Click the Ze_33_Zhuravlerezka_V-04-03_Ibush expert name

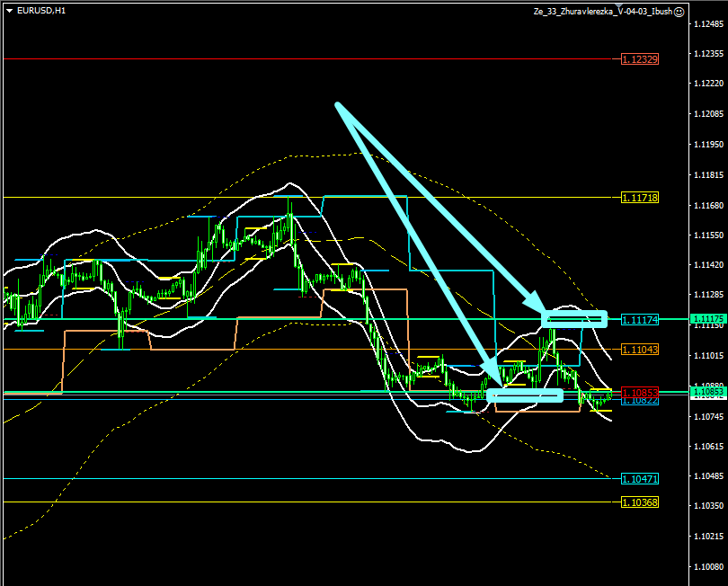603,12
